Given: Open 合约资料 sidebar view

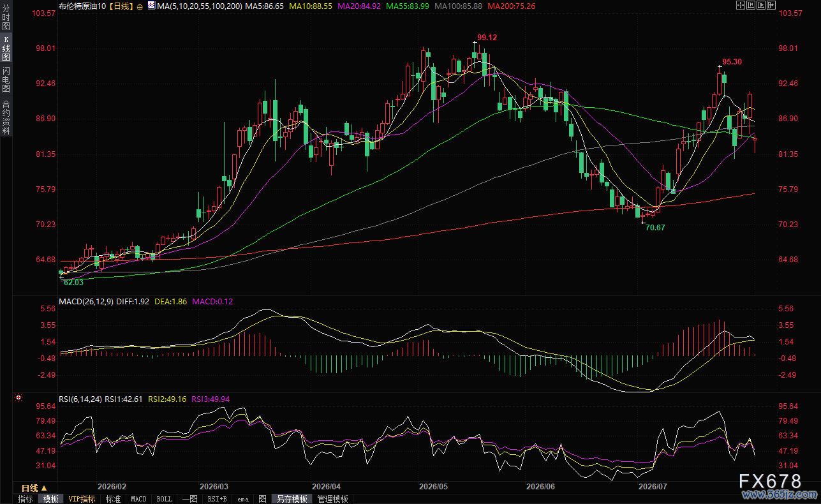Looking at the screenshot, I should click(6, 117).
